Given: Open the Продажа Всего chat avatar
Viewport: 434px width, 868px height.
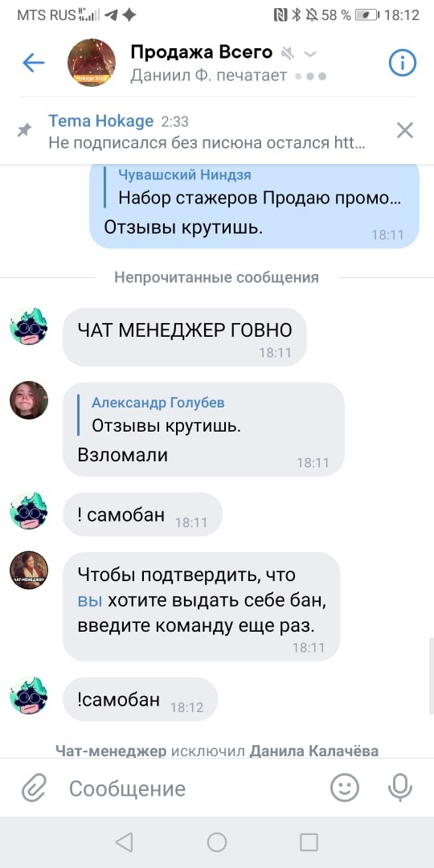Looking at the screenshot, I should coord(92,63).
